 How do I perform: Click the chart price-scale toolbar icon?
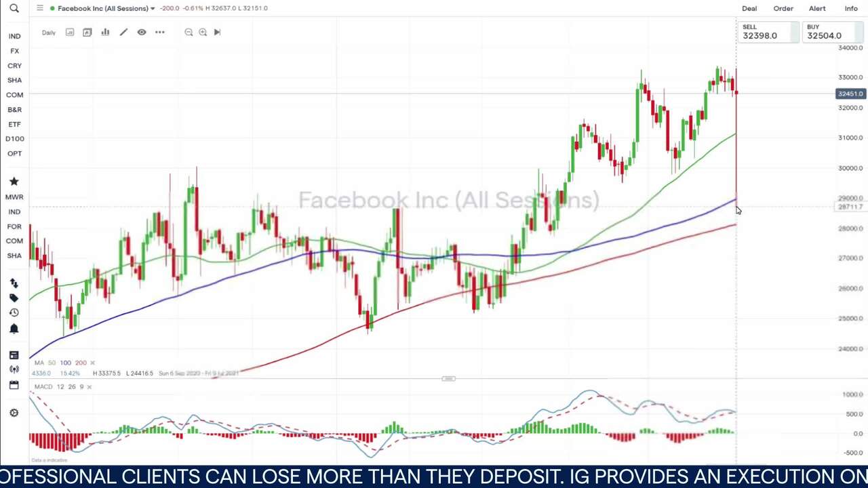pos(70,33)
